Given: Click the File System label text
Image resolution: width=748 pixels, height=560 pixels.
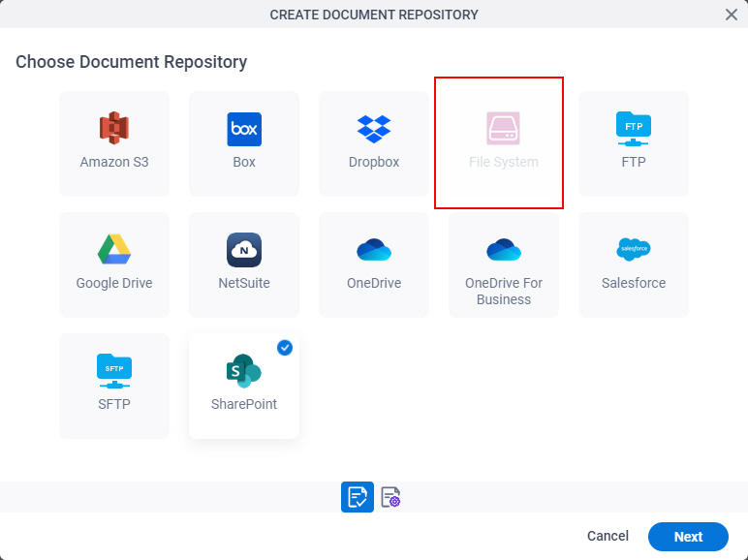Looking at the screenshot, I should (504, 162).
